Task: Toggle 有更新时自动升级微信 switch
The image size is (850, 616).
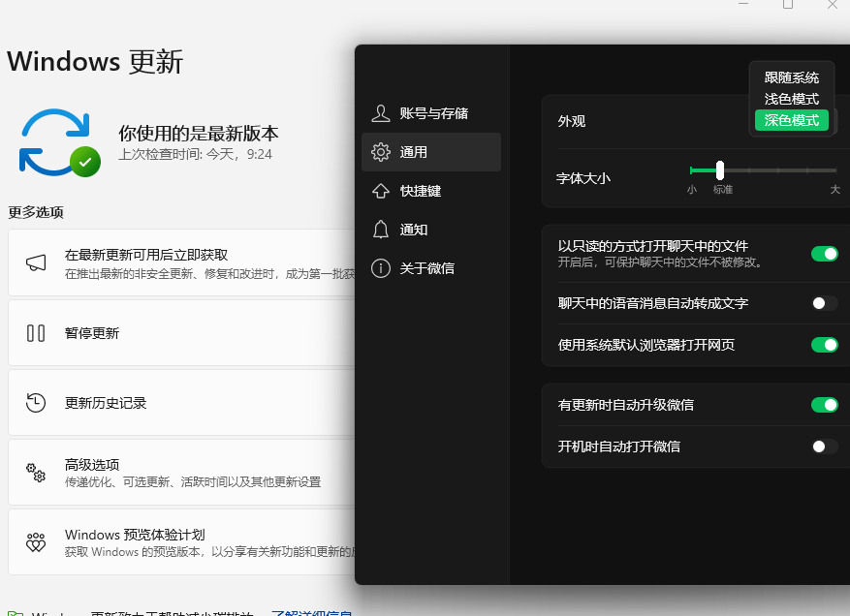Action: click(825, 405)
